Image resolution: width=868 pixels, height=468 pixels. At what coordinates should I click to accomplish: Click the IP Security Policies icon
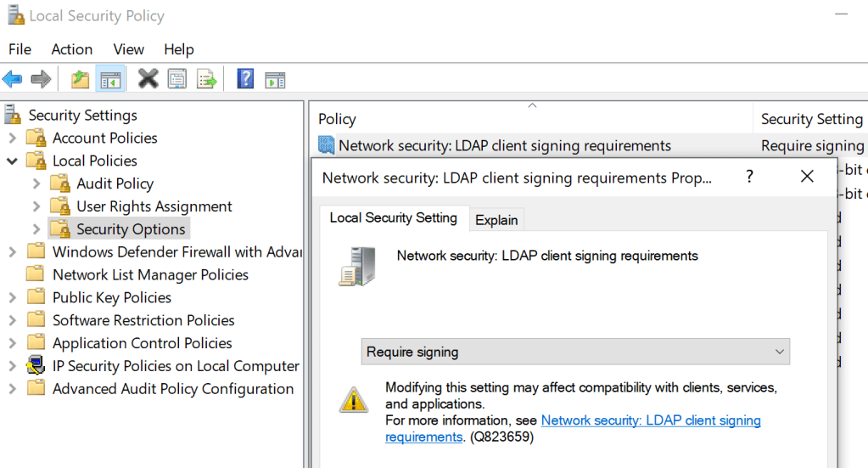(36, 366)
